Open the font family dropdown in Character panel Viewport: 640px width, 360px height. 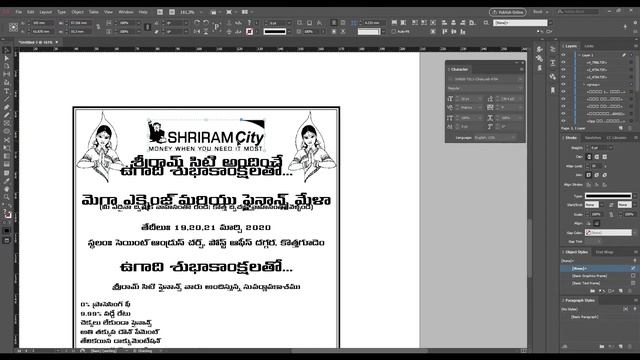tap(520, 79)
